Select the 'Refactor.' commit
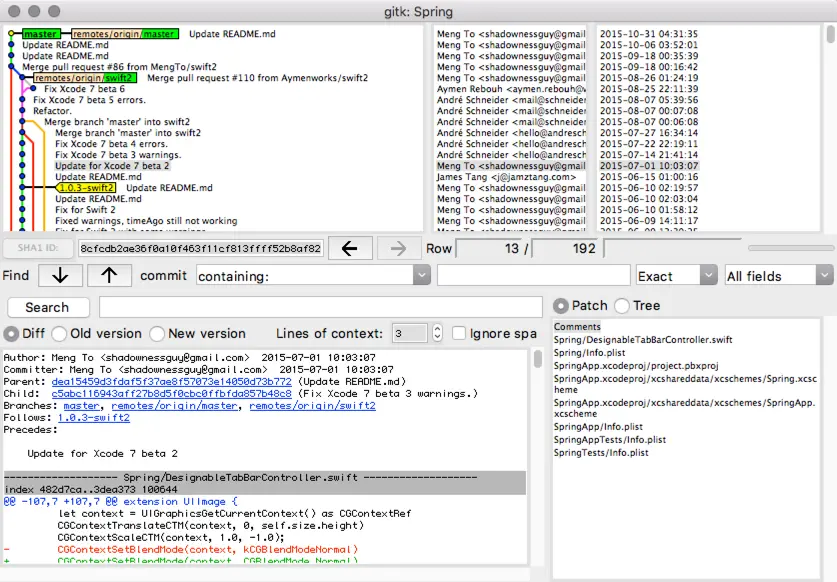837x582 pixels. [x=52, y=111]
